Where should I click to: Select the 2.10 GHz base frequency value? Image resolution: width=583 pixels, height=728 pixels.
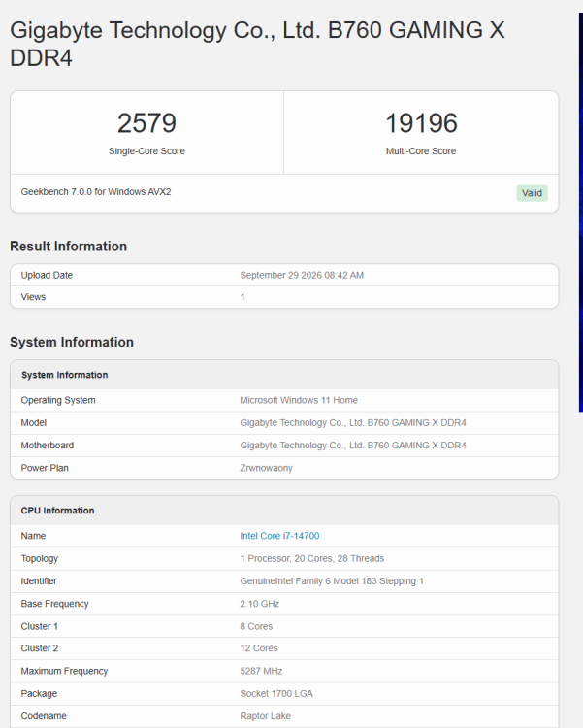click(x=259, y=604)
